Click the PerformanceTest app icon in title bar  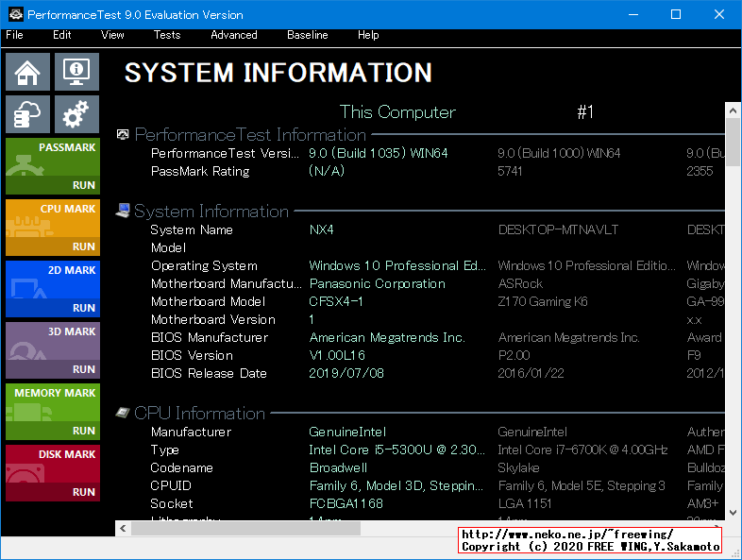(16, 14)
